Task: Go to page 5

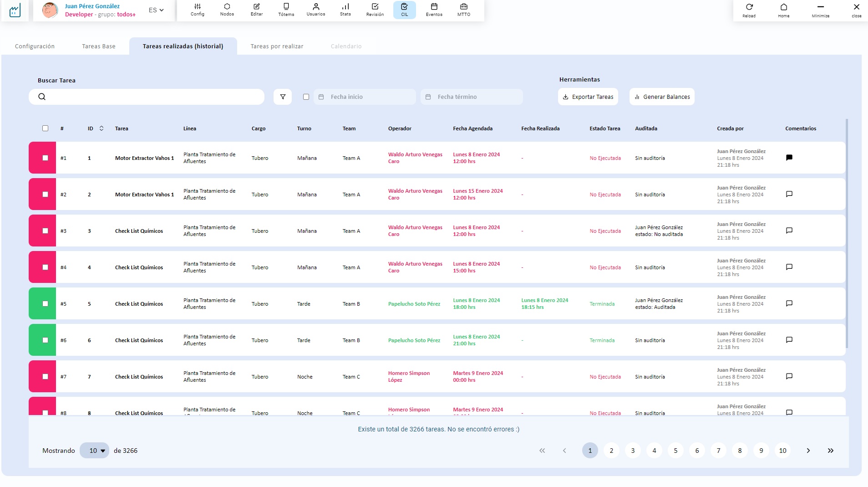Action: (x=675, y=451)
